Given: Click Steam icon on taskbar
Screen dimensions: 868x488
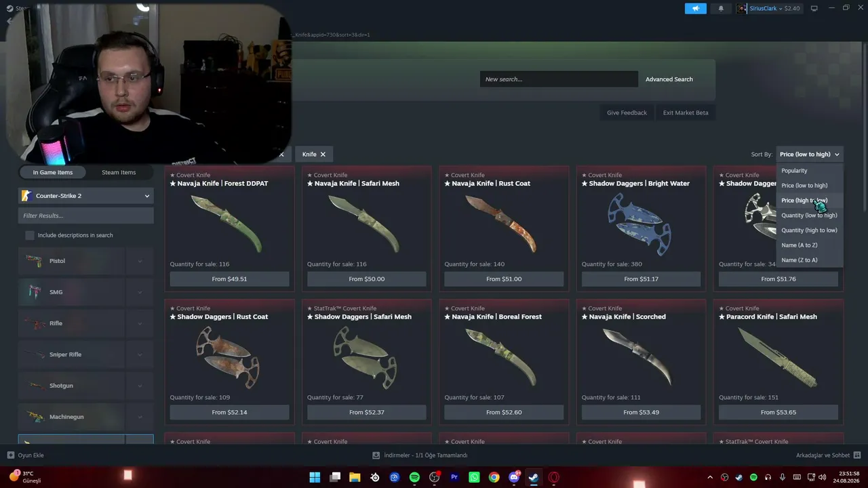Looking at the screenshot, I should tap(534, 477).
